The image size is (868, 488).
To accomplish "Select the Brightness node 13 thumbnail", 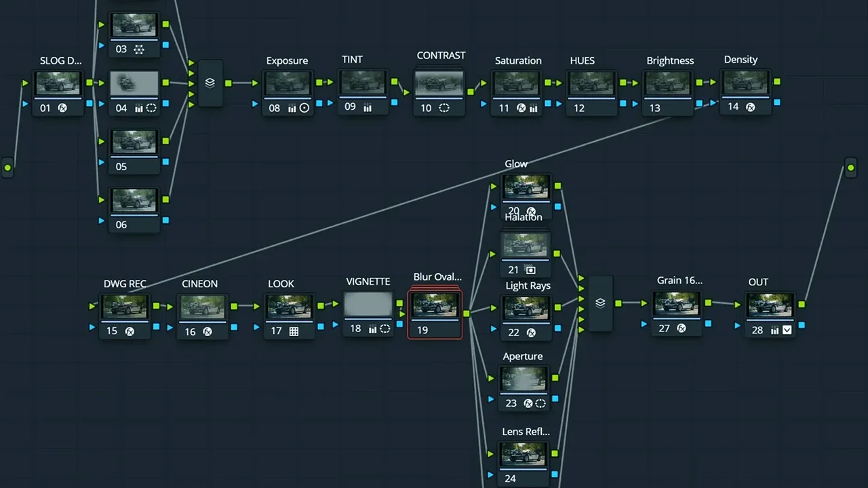I will click(669, 83).
